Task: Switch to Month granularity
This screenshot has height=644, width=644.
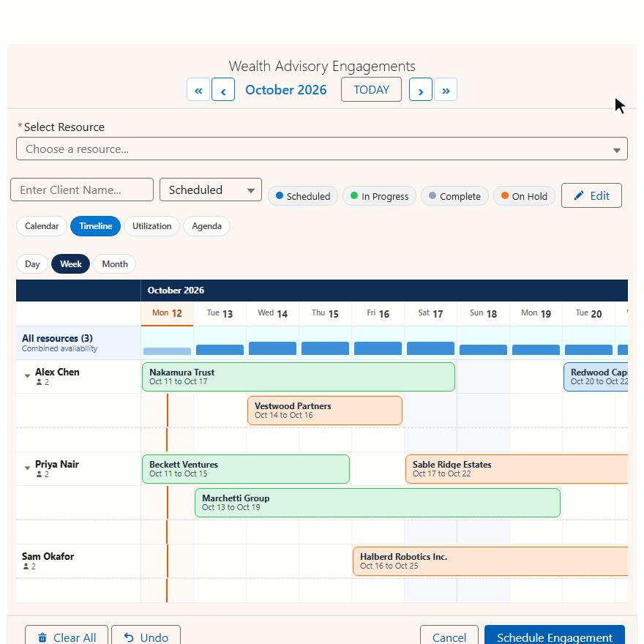Action: (x=115, y=264)
